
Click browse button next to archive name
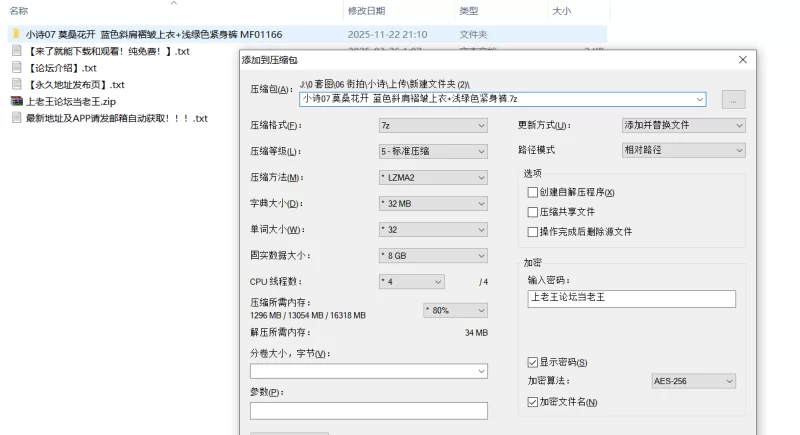click(x=733, y=99)
